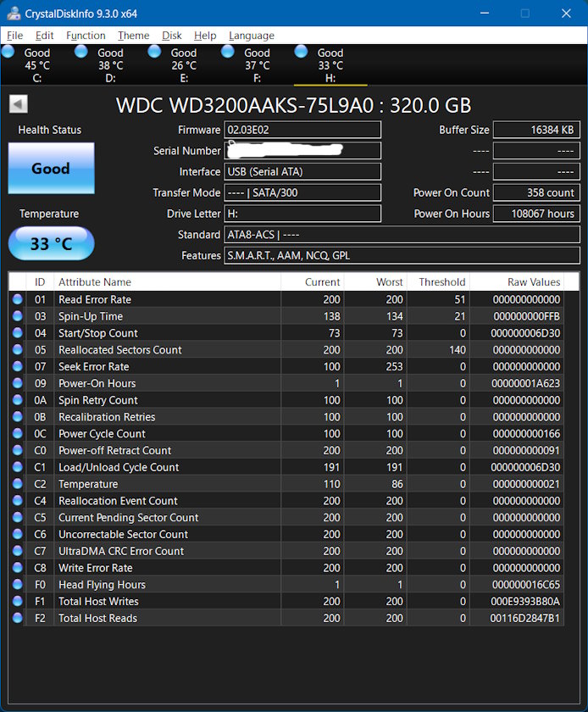Click the status dot for UltraDMA CRC Error Count

pyautogui.click(x=17, y=551)
